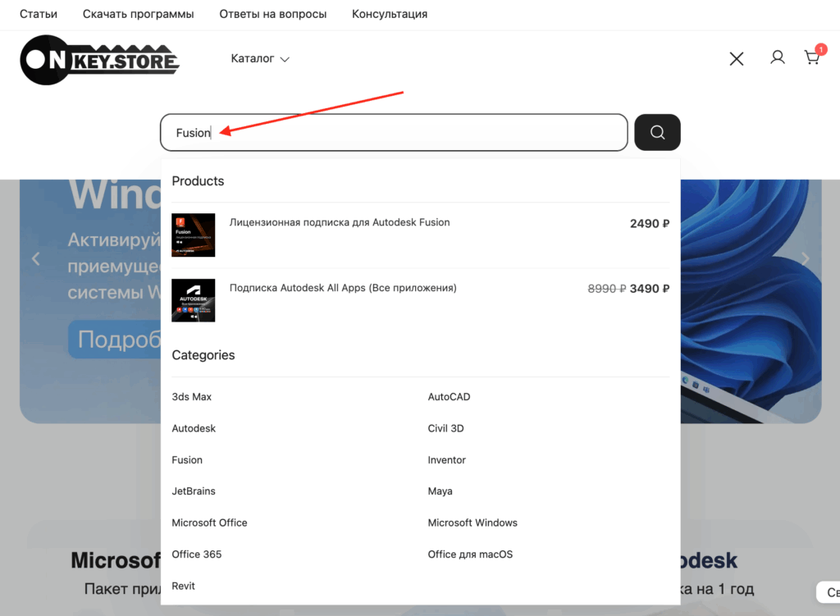
Task: Open Скачать программы in top menu
Action: (x=138, y=14)
